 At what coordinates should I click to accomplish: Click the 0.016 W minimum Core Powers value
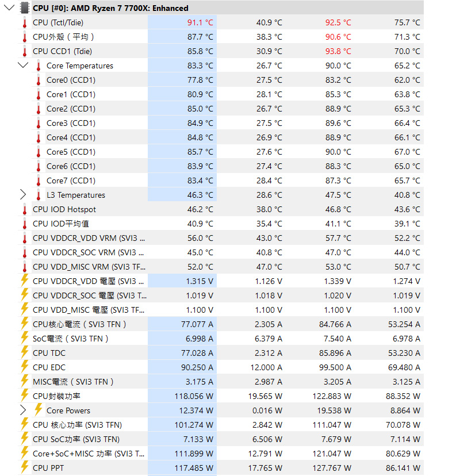point(267,410)
